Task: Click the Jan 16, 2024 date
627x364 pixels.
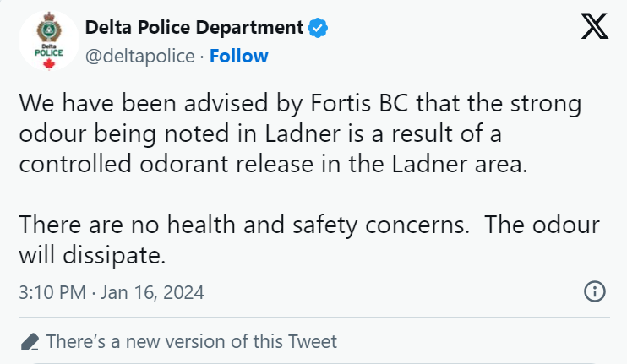Action: tap(152, 292)
